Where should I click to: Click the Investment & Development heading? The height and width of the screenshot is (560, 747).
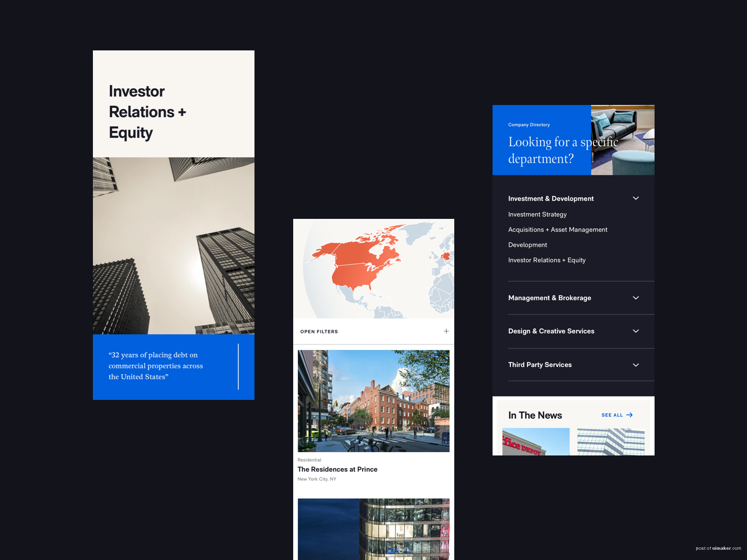point(551,199)
